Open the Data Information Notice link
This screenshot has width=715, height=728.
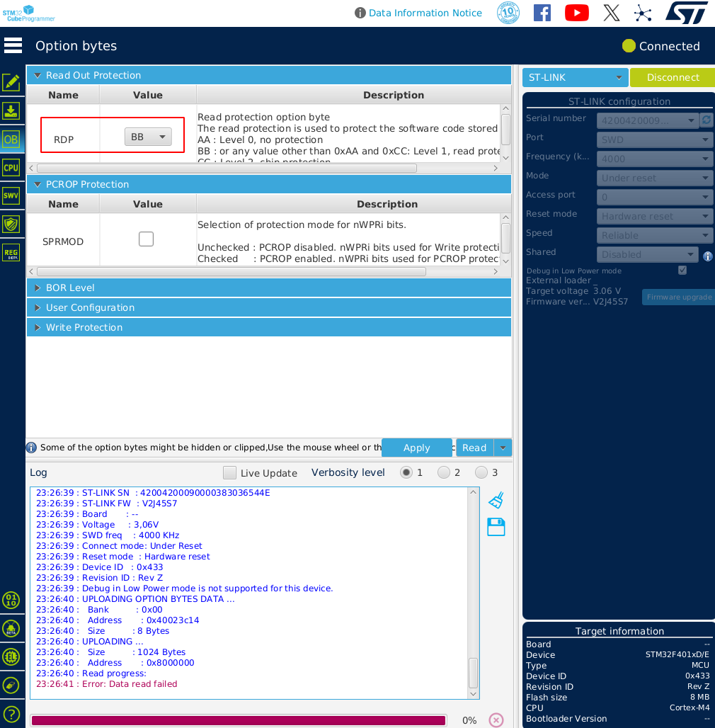425,13
